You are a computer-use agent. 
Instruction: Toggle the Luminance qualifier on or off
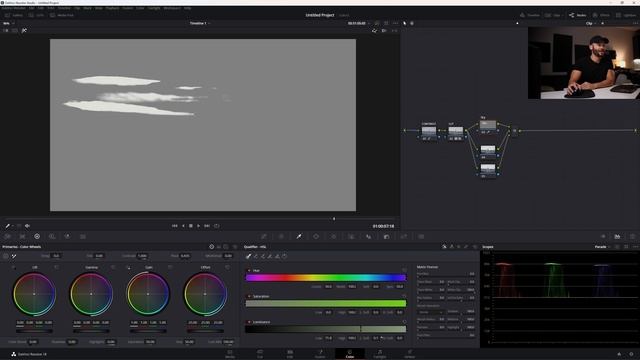tap(249, 322)
